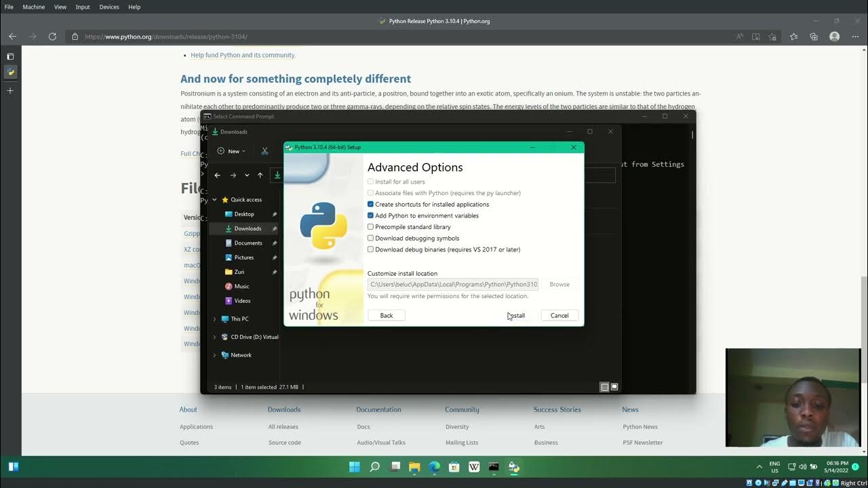
Task: Enable Download debugging symbols checkbox
Action: pos(370,238)
